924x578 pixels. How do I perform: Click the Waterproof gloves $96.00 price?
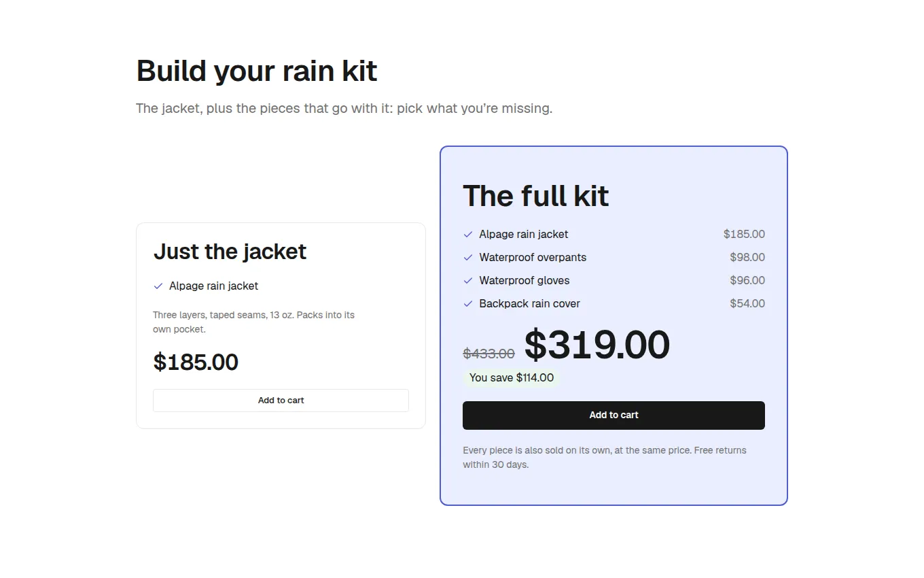747,281
